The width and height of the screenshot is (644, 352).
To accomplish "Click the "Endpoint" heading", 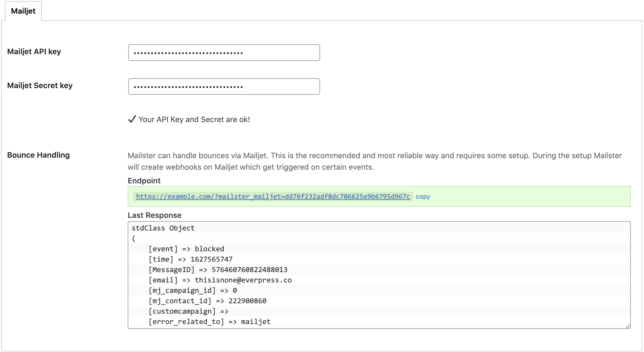I will [x=144, y=181].
